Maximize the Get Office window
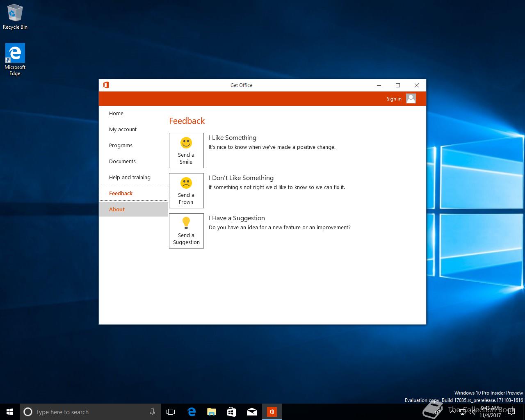This screenshot has width=525, height=420. coord(398,85)
